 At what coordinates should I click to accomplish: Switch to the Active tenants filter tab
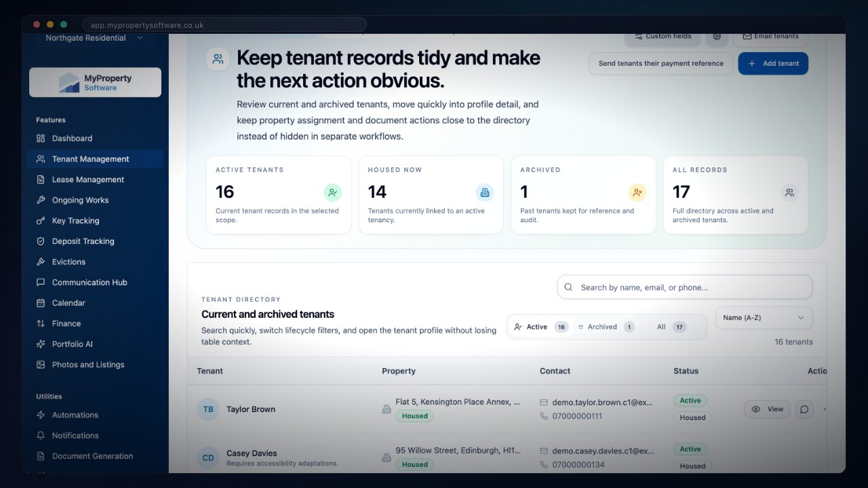[x=540, y=327]
